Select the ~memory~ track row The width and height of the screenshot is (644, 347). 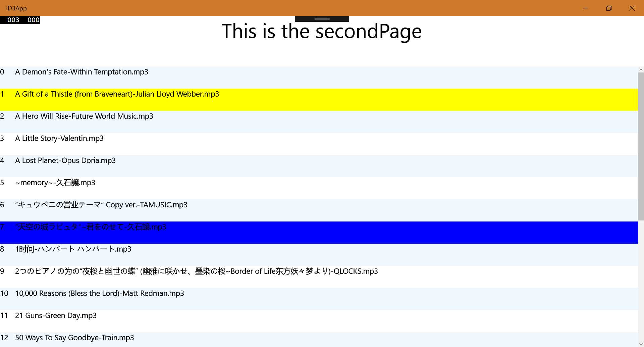click(x=319, y=188)
